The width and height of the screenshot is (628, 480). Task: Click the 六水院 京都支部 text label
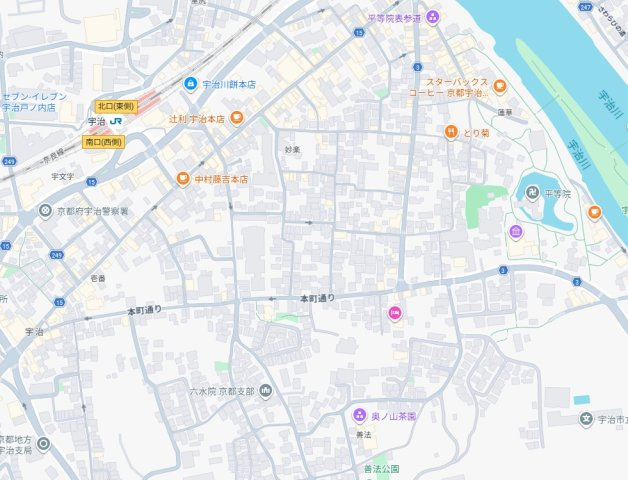pyautogui.click(x=222, y=391)
